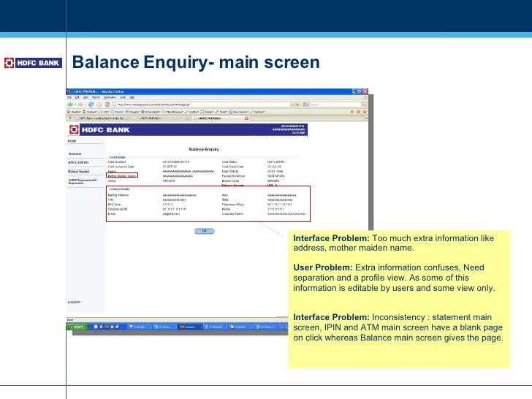
Task: Open the Balance Enquiry sidebar link
Action: coord(78,171)
